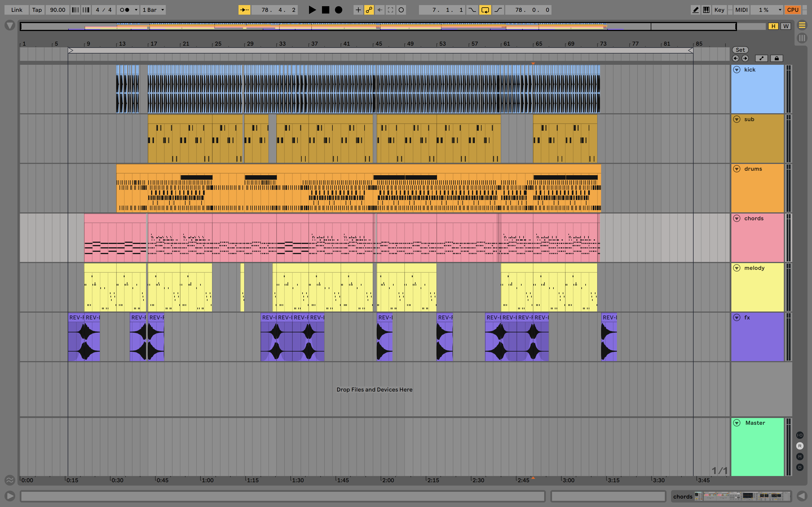The image size is (812, 507).
Task: Click the Arrangement Record button
Action: click(339, 10)
